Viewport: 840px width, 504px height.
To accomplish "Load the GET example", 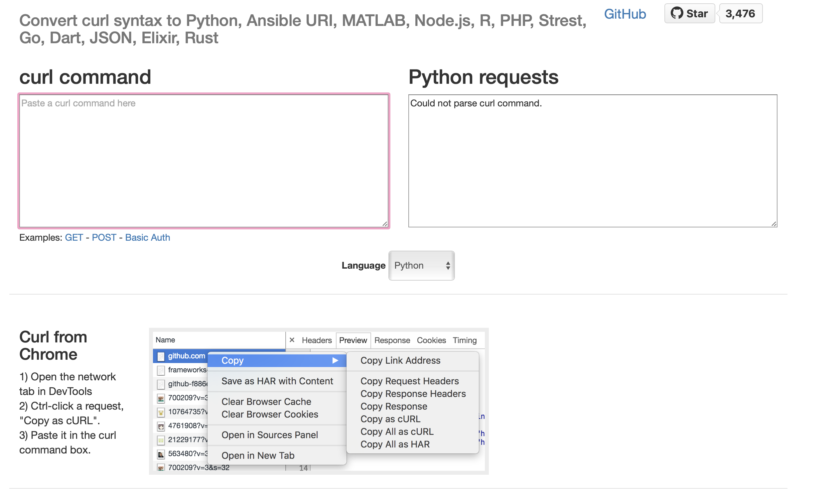I will coord(74,237).
